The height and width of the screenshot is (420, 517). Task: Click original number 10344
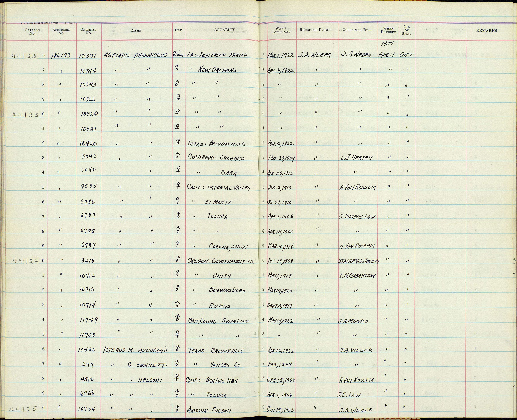88,71
